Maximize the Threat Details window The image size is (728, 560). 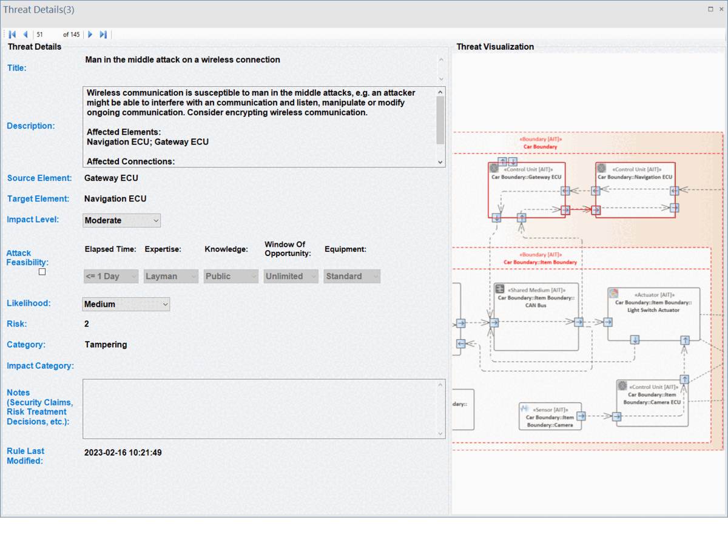click(710, 9)
